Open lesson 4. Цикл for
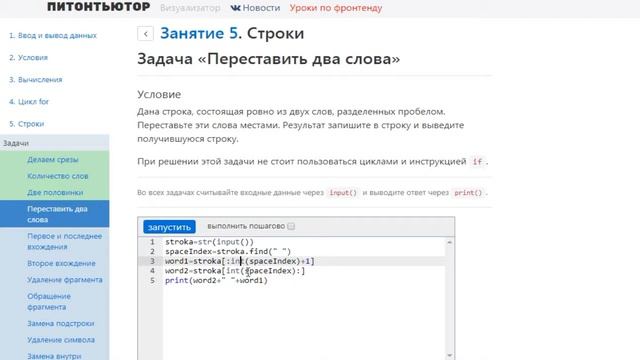The height and width of the screenshot is (360, 640). (29, 102)
